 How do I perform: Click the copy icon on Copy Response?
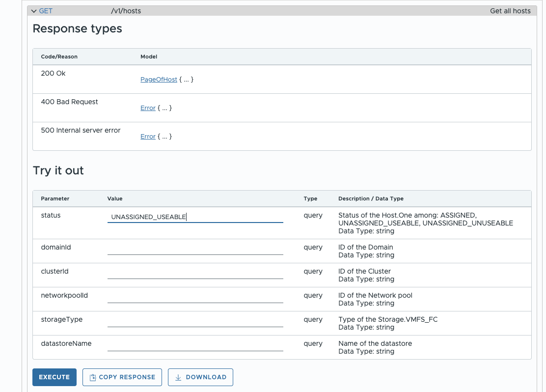[x=93, y=377]
